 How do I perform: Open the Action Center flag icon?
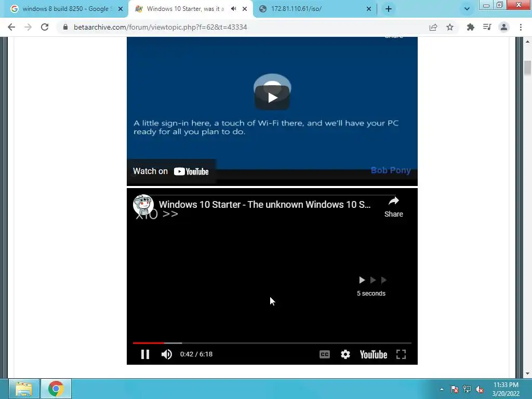coord(455,389)
